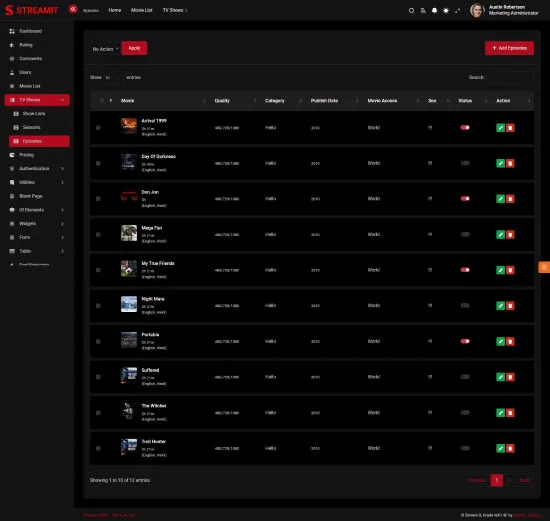This screenshot has width=550, height=521.
Task: Delete the My True Friends row
Action: pyautogui.click(x=510, y=270)
